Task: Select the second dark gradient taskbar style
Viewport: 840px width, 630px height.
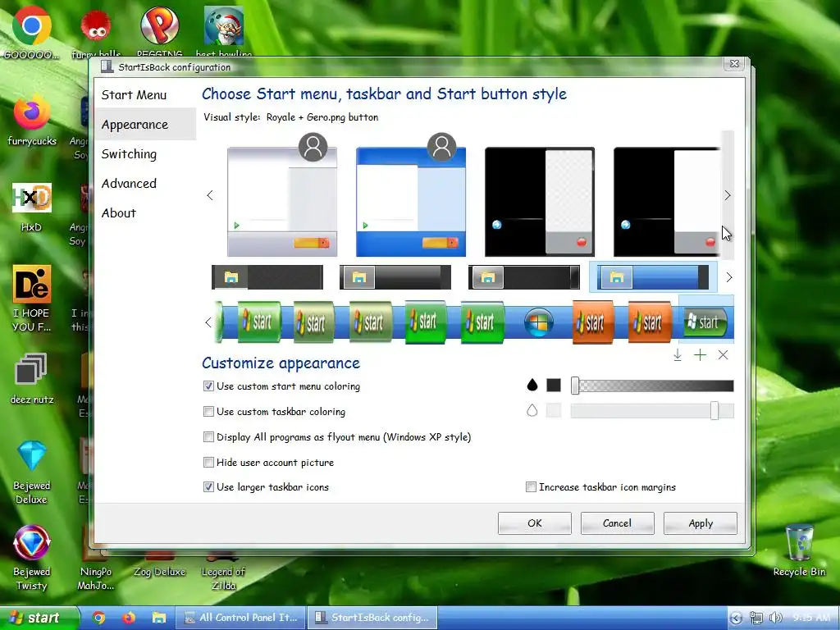Action: coord(395,277)
